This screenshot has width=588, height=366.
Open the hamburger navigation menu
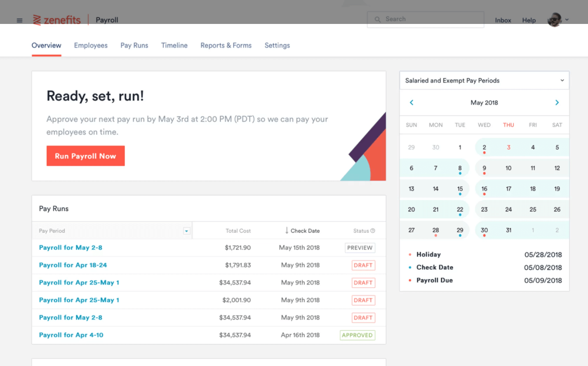(x=19, y=20)
